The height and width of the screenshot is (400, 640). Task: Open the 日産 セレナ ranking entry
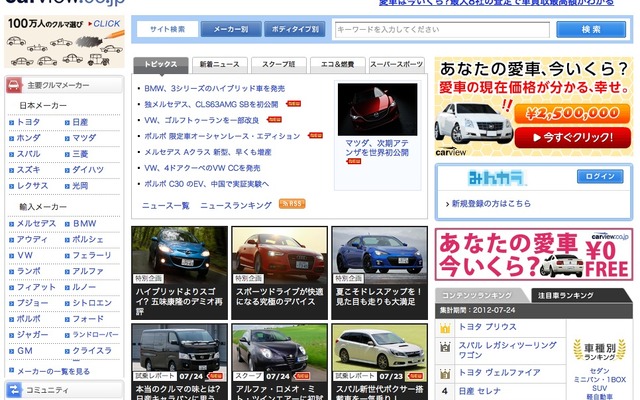point(479,391)
